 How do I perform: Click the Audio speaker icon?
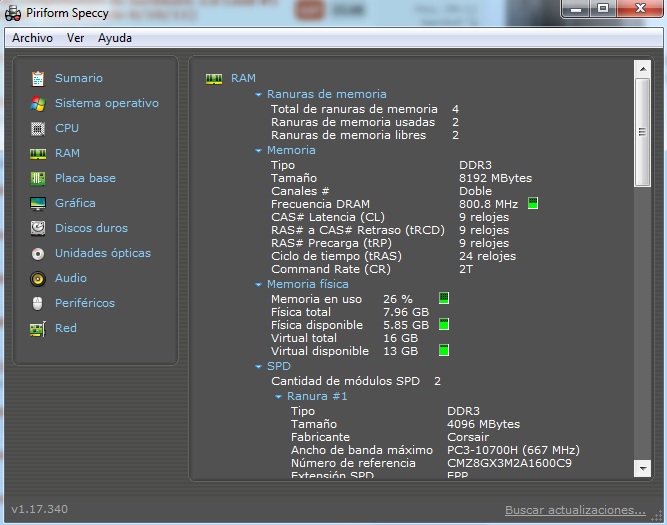pyautogui.click(x=38, y=279)
